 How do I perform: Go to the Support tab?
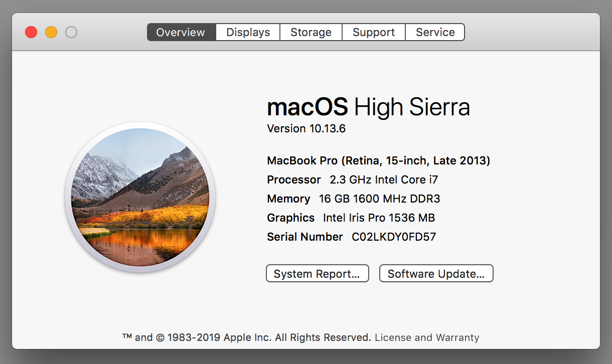[x=374, y=32]
